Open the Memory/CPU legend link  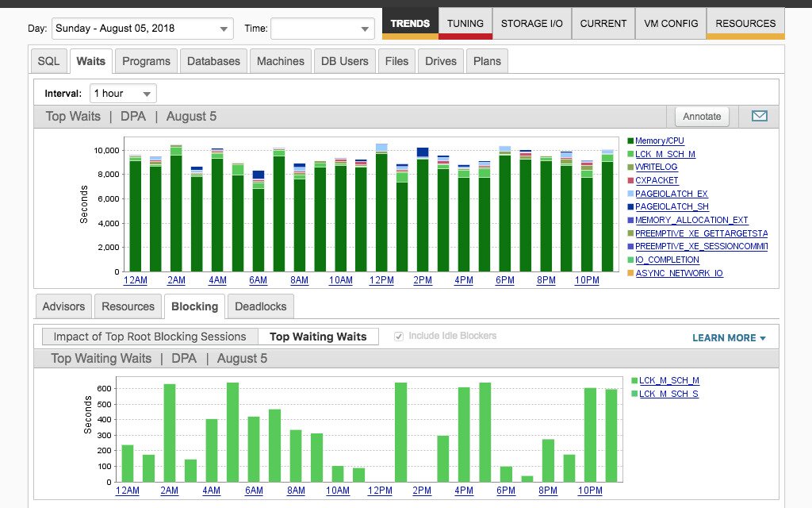click(x=658, y=140)
